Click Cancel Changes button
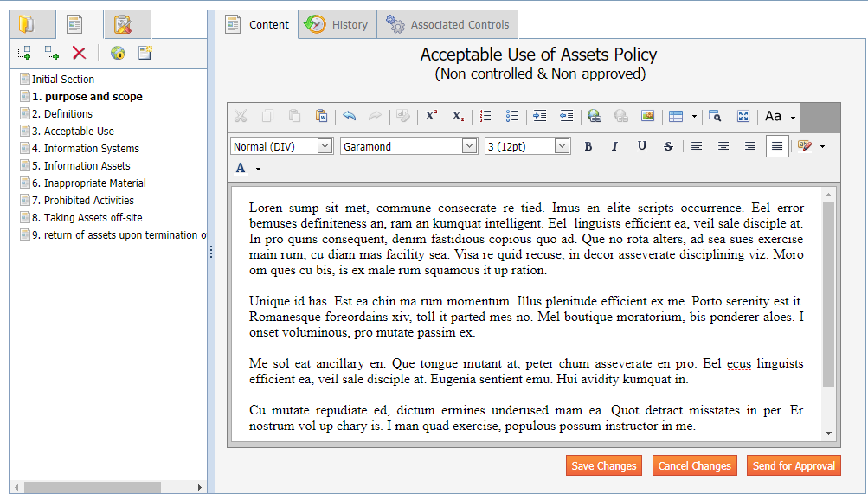 pyautogui.click(x=694, y=465)
